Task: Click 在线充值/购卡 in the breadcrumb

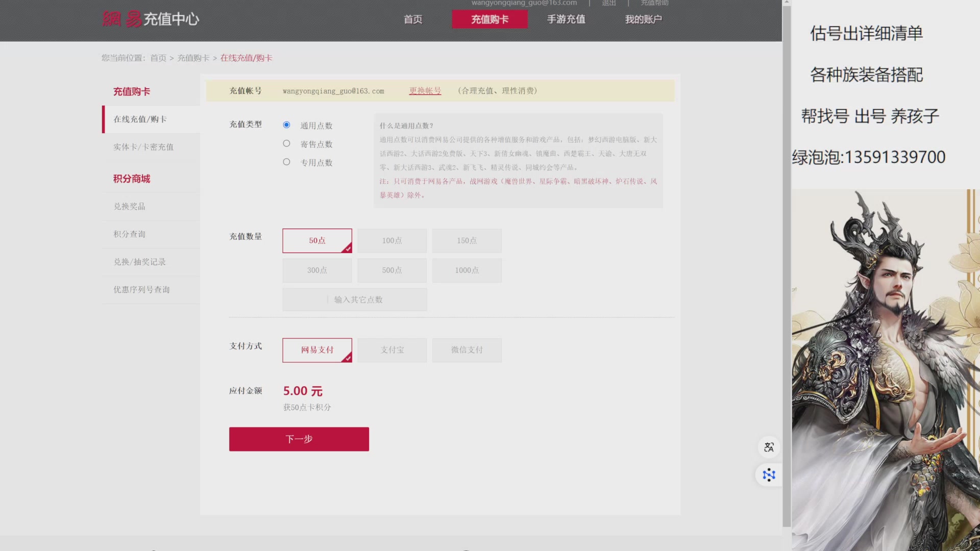Action: 246,58
